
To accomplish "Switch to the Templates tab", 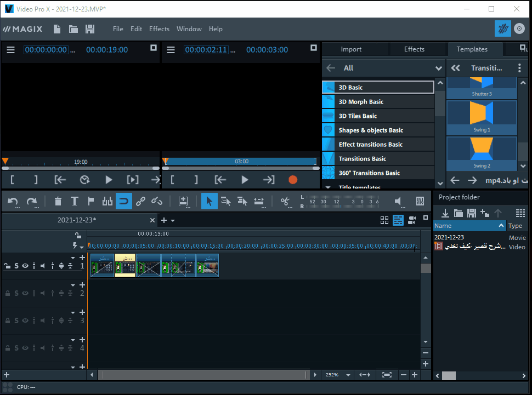I will (x=472, y=49).
